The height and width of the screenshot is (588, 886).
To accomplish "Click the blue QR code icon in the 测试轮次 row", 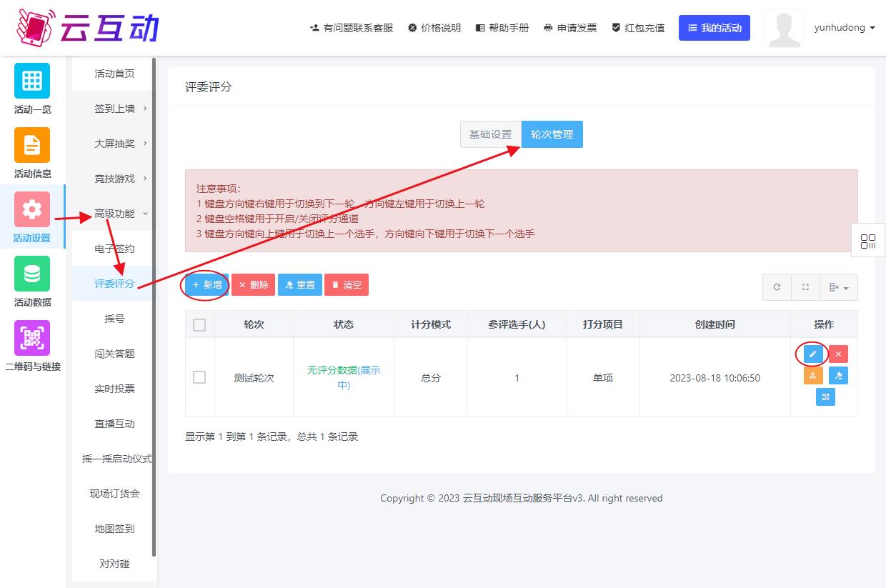I will (x=825, y=397).
